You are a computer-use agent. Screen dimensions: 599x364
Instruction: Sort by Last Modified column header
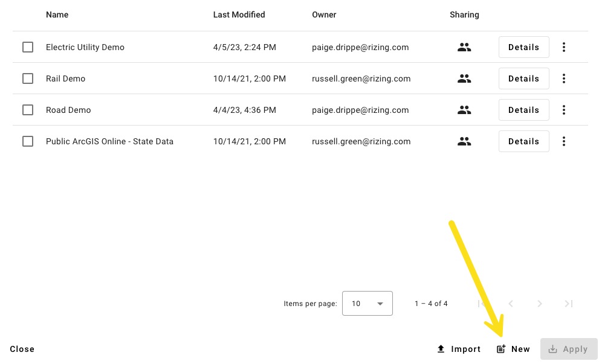tap(239, 14)
